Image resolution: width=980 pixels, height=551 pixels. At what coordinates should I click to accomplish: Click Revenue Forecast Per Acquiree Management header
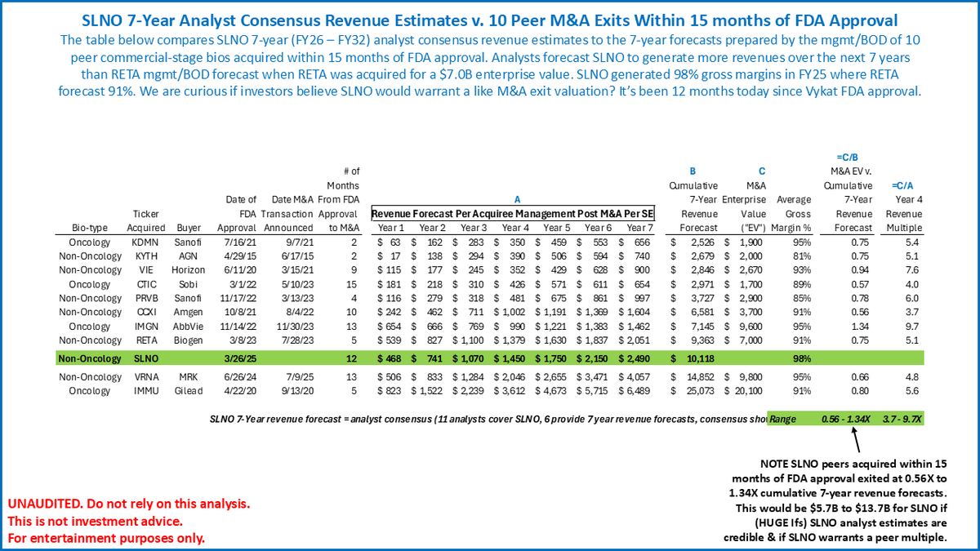pos(513,212)
